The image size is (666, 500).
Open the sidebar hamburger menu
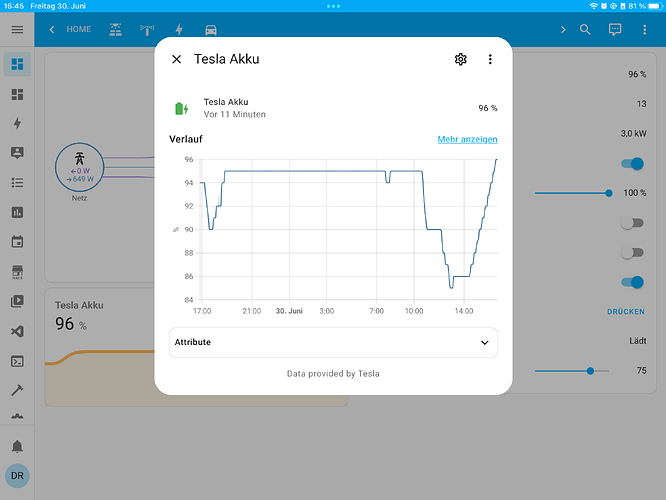(x=17, y=29)
